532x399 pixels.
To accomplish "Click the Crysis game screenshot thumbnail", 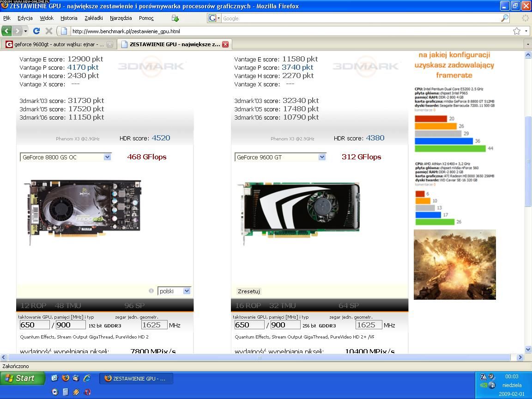I will click(x=454, y=265).
